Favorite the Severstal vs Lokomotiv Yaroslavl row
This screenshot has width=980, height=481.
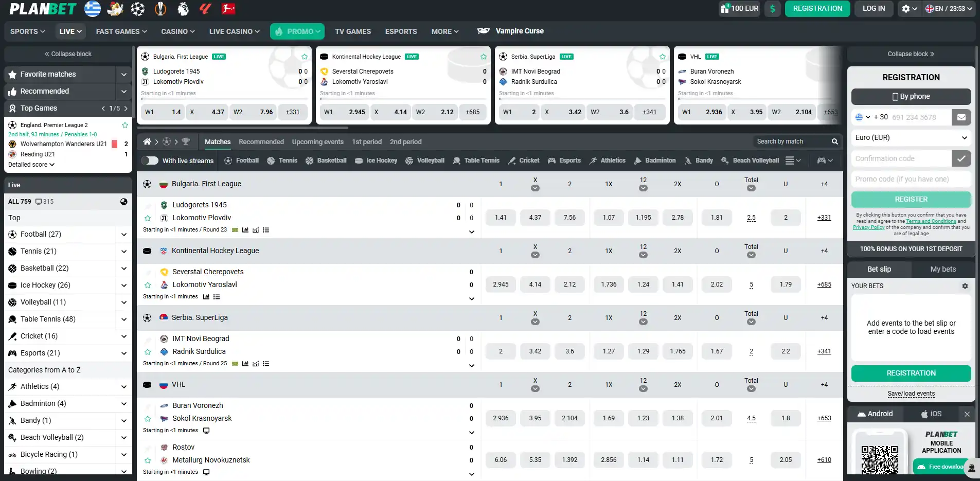[x=148, y=285]
